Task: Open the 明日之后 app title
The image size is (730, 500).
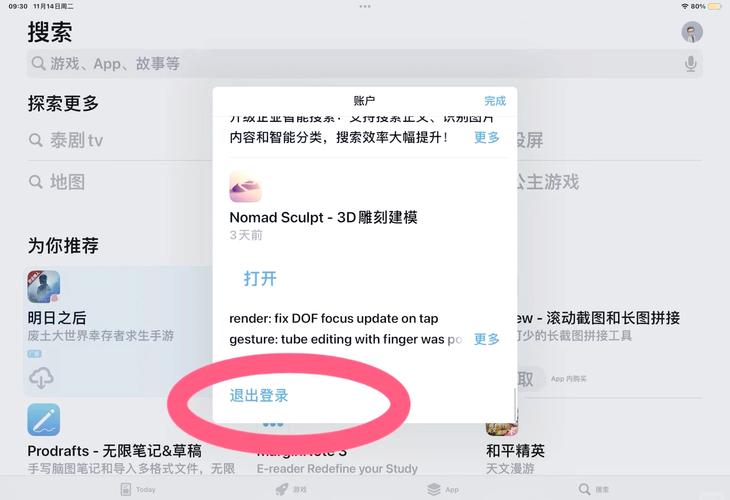Action: click(57, 318)
